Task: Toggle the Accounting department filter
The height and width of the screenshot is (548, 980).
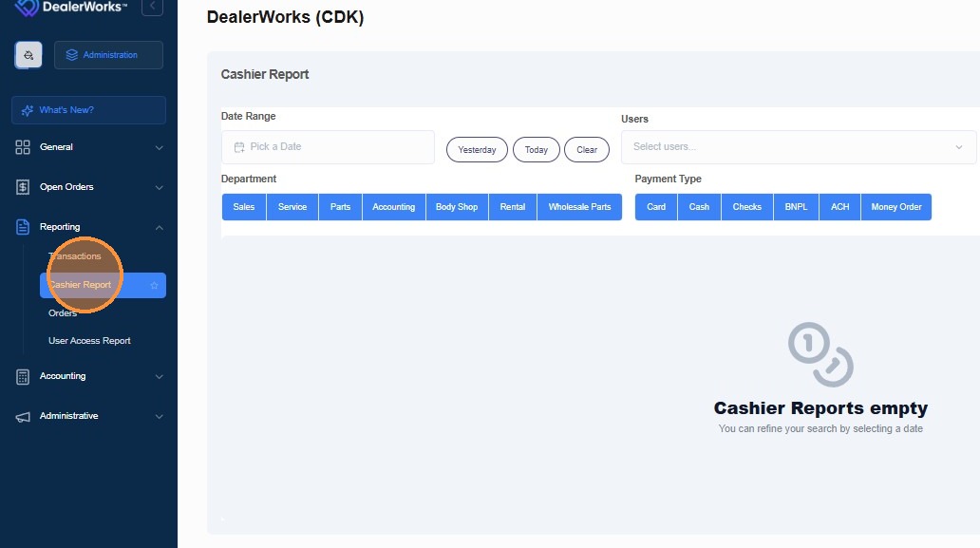Action: click(394, 207)
